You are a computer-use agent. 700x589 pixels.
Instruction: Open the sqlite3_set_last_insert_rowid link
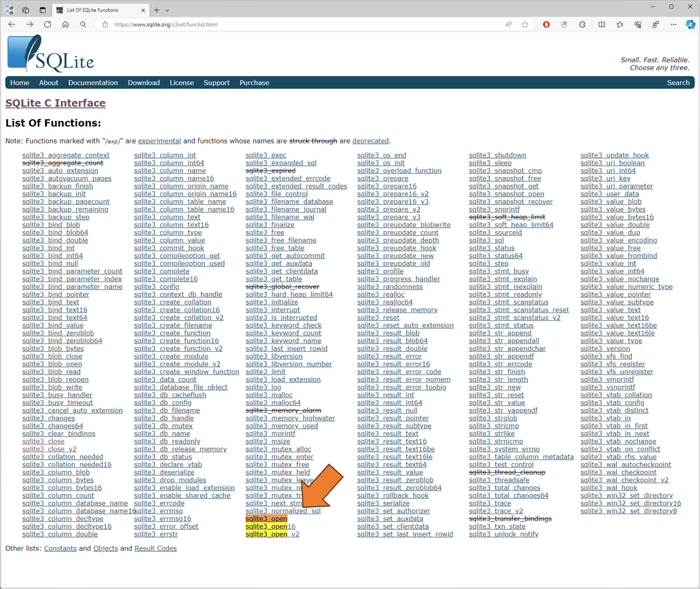point(405,535)
